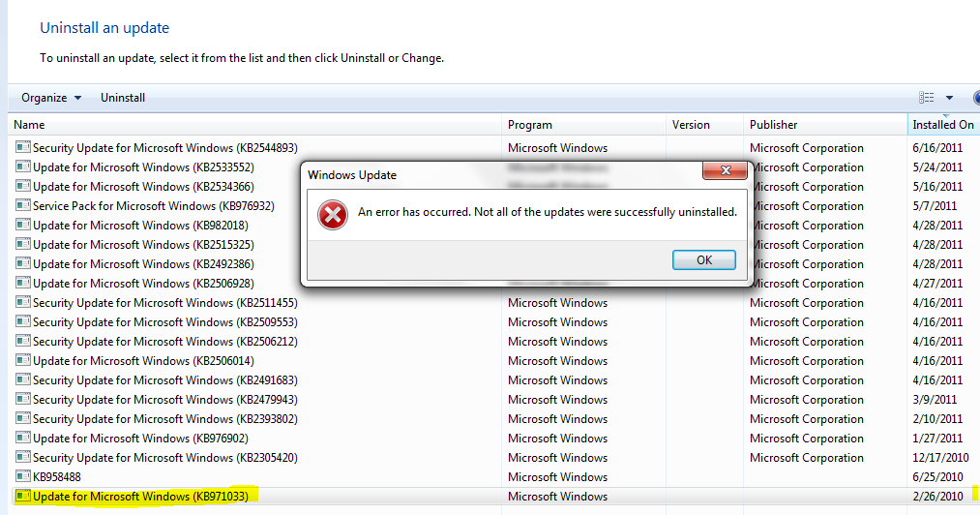Click the icon beside Update KB2534366
The image size is (980, 515).
point(22,187)
